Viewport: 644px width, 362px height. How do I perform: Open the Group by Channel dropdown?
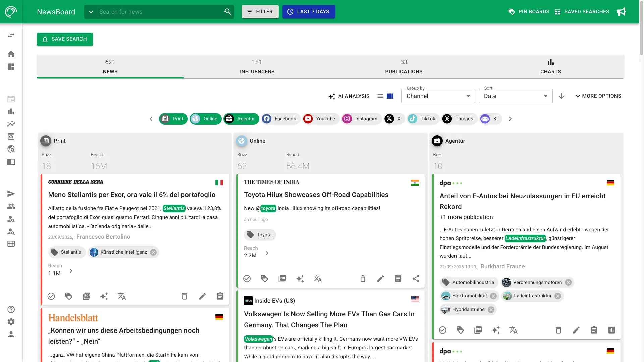438,96
